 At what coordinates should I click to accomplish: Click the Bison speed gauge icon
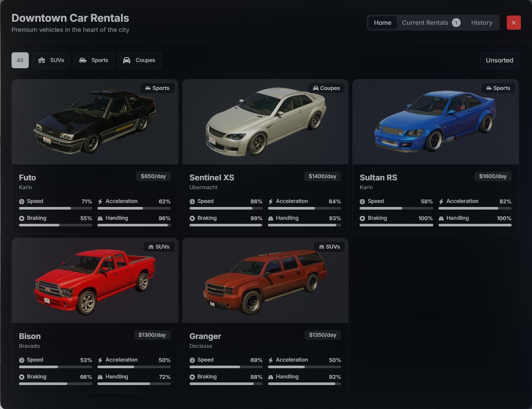tap(22, 360)
